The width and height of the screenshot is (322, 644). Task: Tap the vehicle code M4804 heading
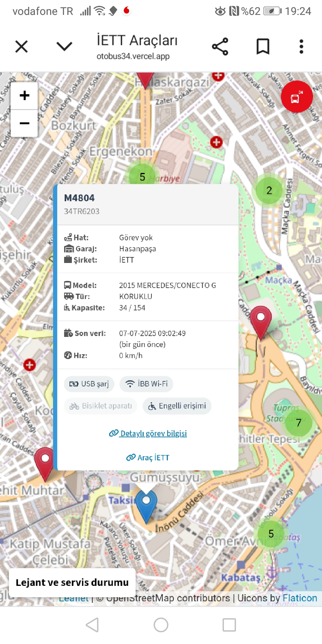(x=79, y=198)
